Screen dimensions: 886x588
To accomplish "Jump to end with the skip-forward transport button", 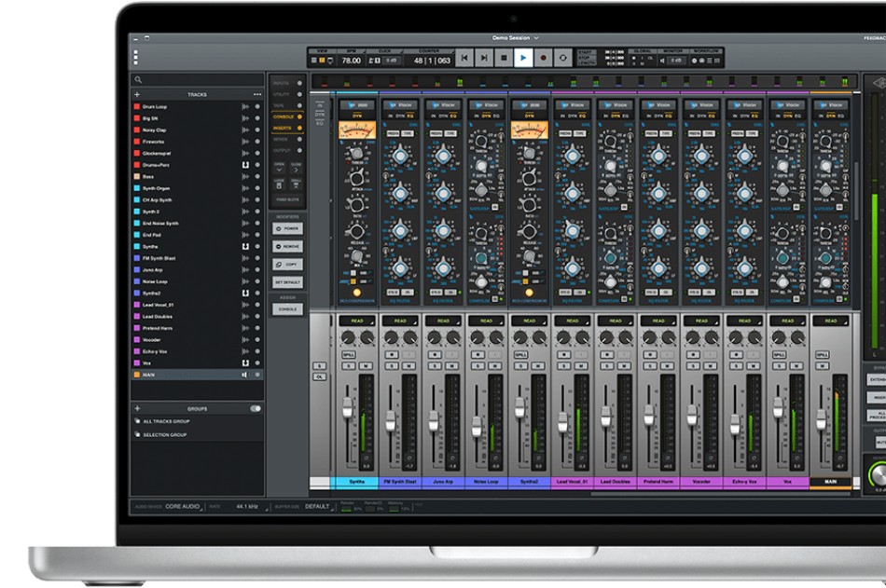I will point(484,58).
